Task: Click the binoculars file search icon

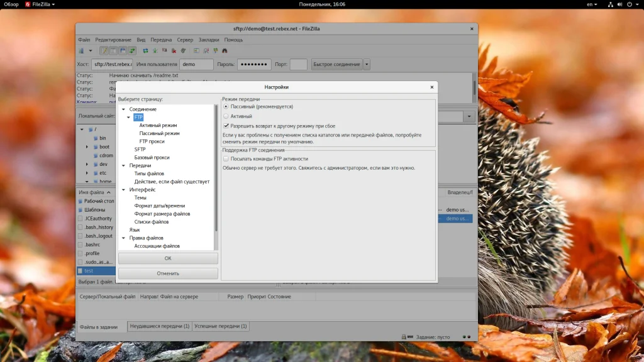Action: (x=225, y=51)
